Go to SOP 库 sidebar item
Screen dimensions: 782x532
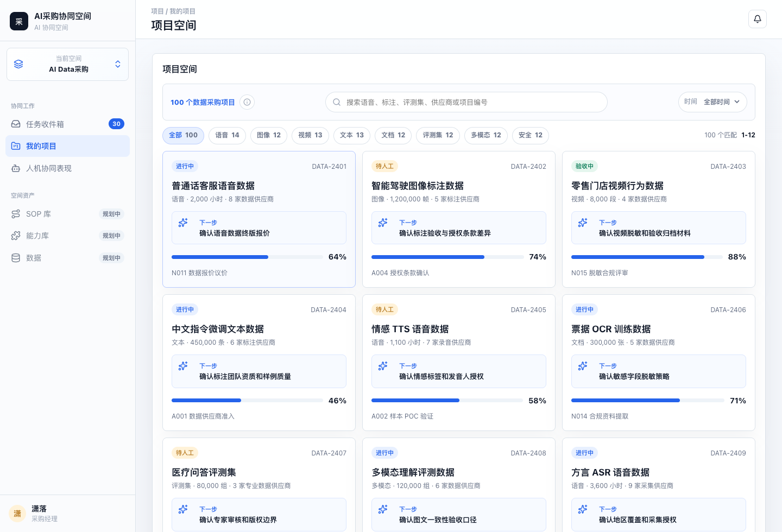[67, 214]
